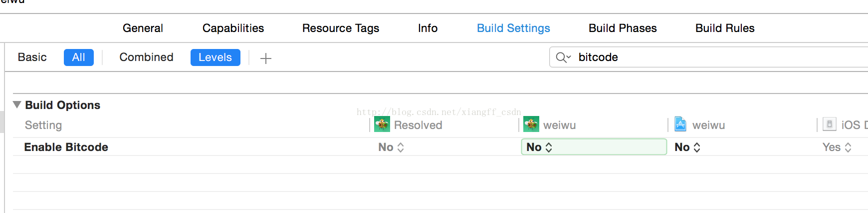Open iOS Default Yes value popup
Image resolution: width=868 pixels, height=213 pixels.
[x=837, y=147]
